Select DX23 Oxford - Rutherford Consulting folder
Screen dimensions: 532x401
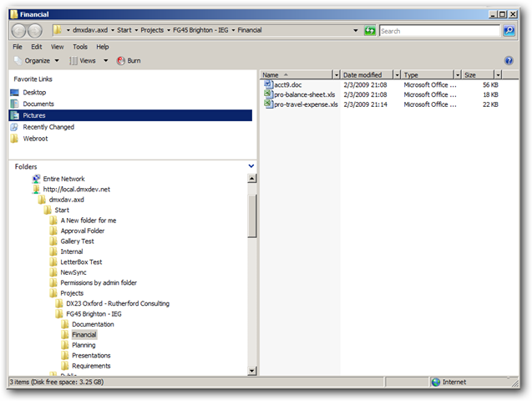click(118, 303)
